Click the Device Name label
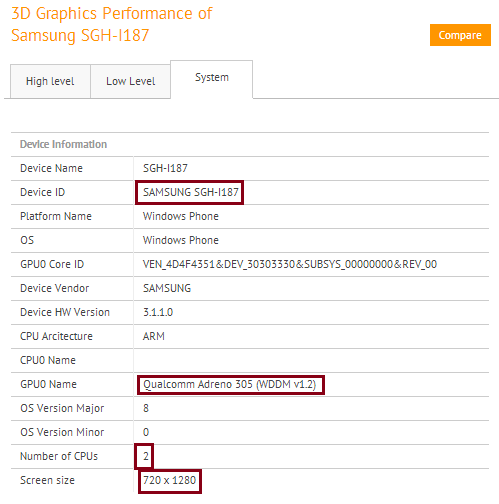Screen dimensions: 499x504 [x=51, y=168]
